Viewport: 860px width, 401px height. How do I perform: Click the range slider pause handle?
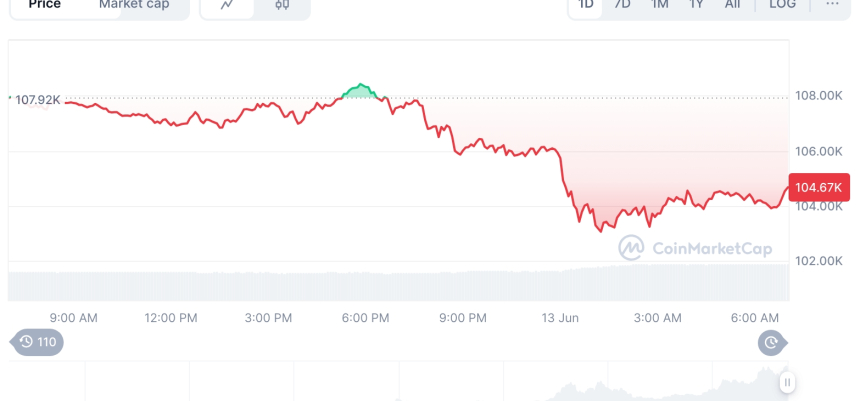[788, 381]
